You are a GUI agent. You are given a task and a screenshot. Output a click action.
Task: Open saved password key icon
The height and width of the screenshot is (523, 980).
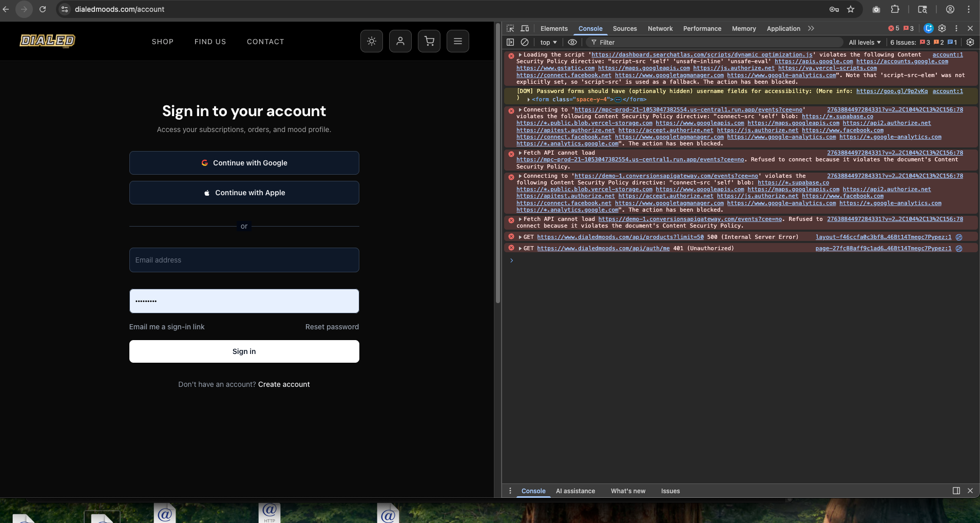pos(834,9)
